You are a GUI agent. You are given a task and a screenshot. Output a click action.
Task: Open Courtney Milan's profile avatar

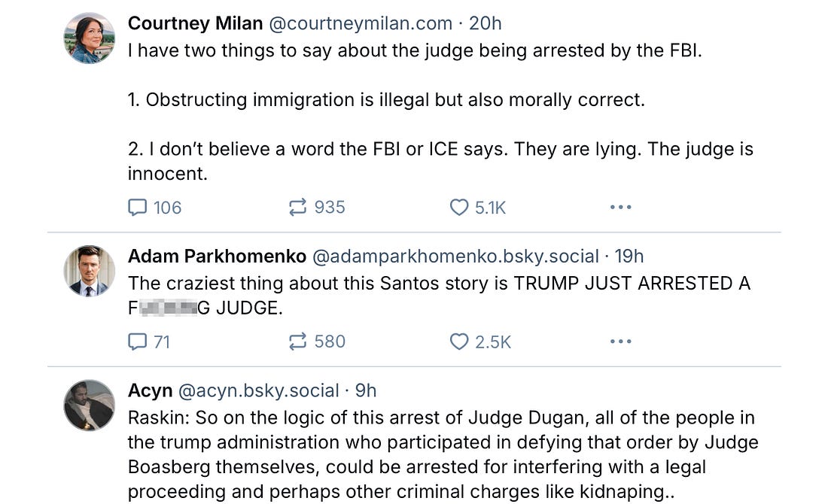pyautogui.click(x=90, y=38)
